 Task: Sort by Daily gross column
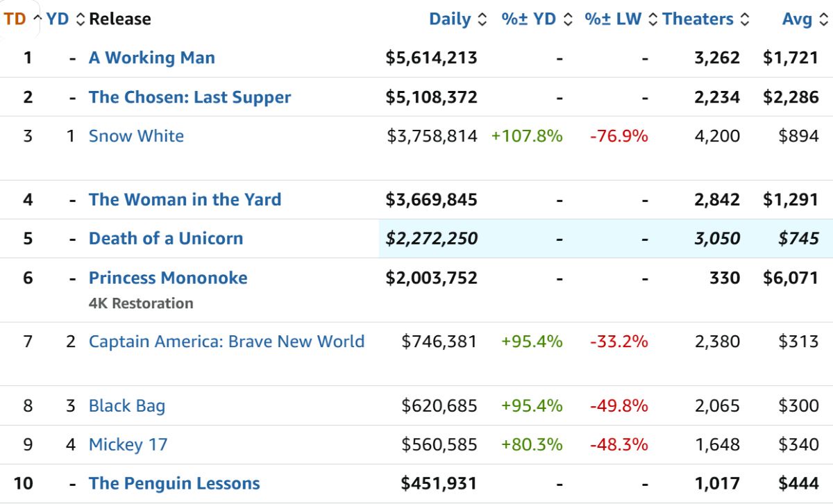tap(450, 19)
